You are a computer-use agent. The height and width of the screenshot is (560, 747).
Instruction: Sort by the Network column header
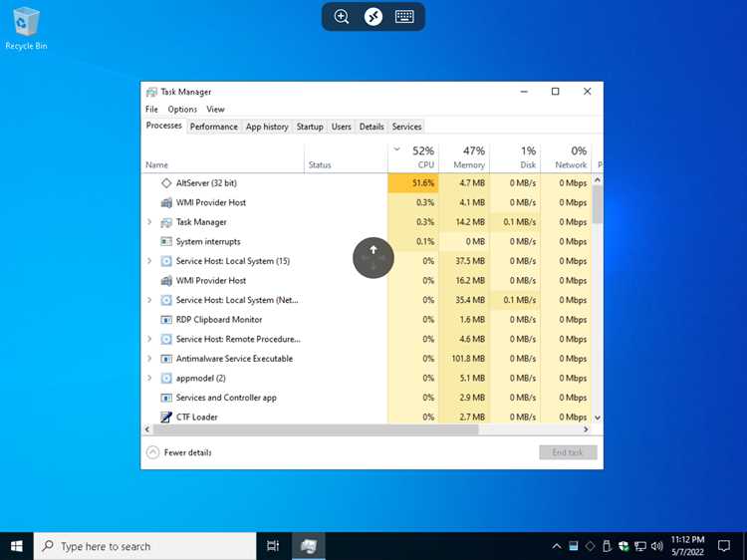point(566,157)
